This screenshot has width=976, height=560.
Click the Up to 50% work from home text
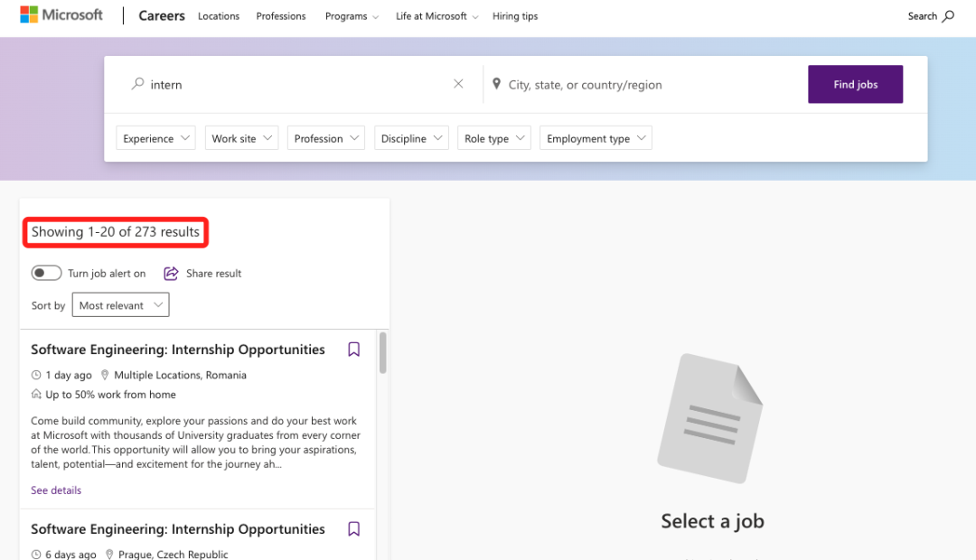click(110, 394)
